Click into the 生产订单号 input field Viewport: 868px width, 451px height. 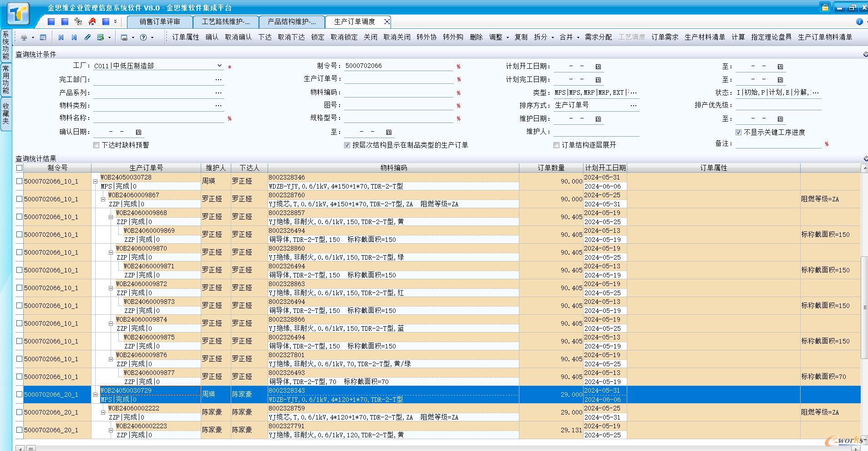tap(399, 79)
